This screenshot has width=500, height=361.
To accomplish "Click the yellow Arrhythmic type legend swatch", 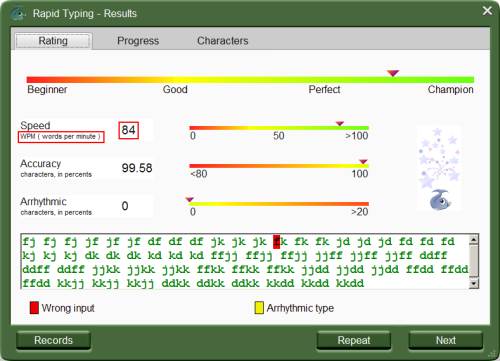I will 259,308.
